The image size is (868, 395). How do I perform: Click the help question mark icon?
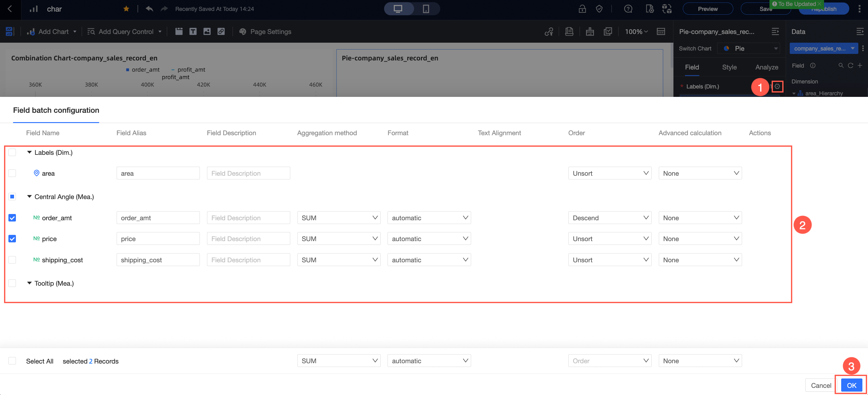628,9
